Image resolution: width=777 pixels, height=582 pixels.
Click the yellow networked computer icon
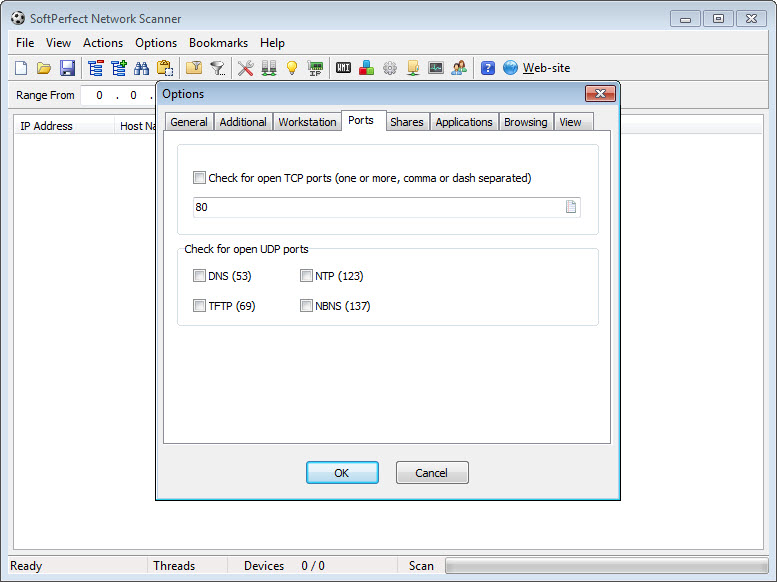[413, 68]
